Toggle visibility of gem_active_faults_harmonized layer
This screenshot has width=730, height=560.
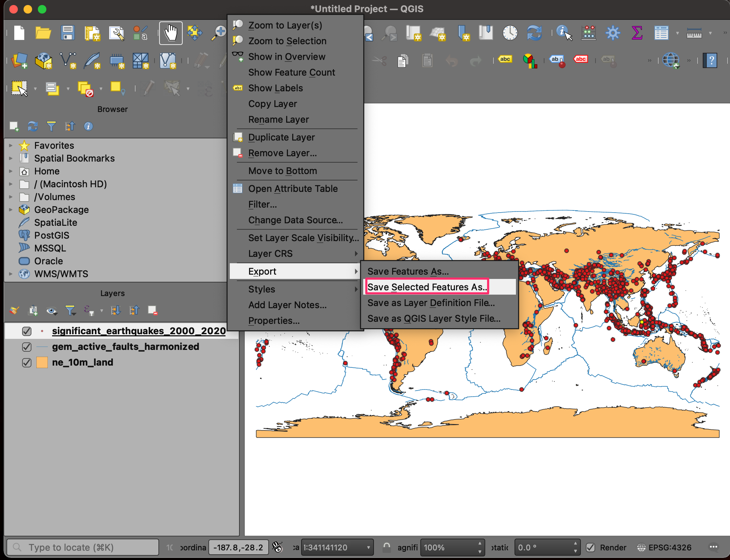click(26, 347)
